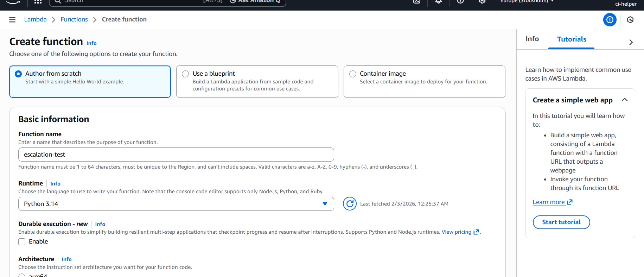The height and width of the screenshot is (277, 644).
Task: Open the Europe (Stockholm) region selector
Action: pos(527,2)
